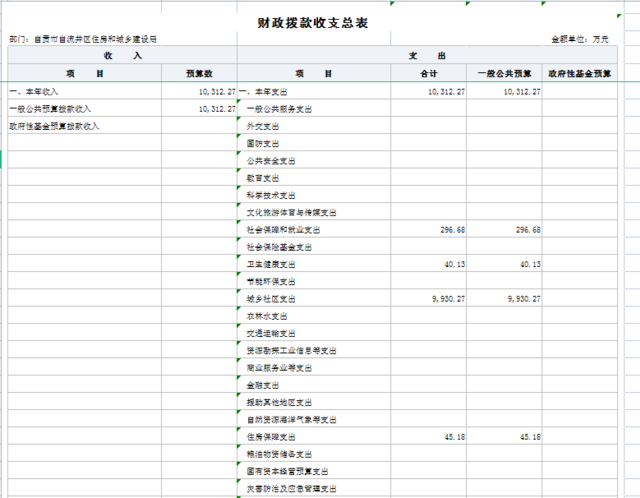Select the 城乡社区支出 row label
Viewport: 640px width, 498px height.
click(271, 298)
